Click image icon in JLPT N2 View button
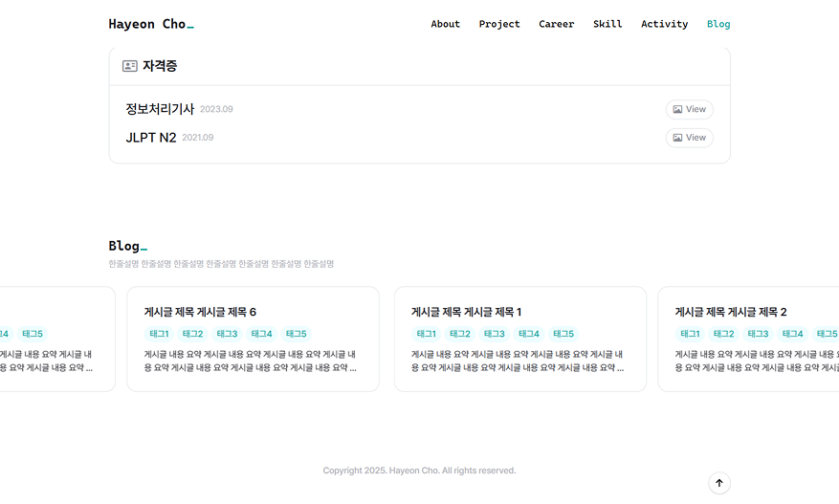 [677, 138]
